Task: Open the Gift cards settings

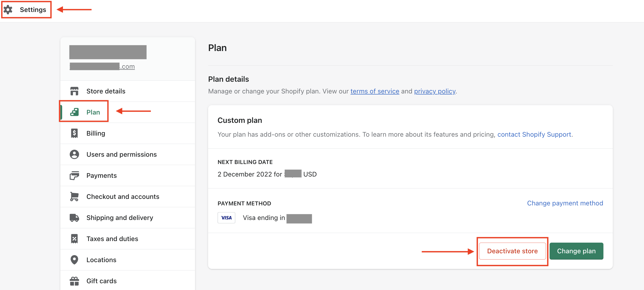Action: pyautogui.click(x=128, y=281)
